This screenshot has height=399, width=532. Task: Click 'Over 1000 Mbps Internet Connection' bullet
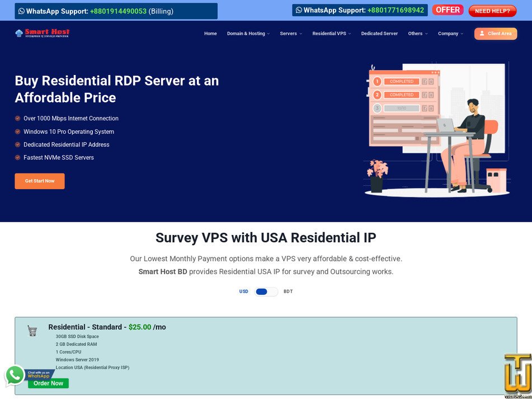tap(71, 119)
